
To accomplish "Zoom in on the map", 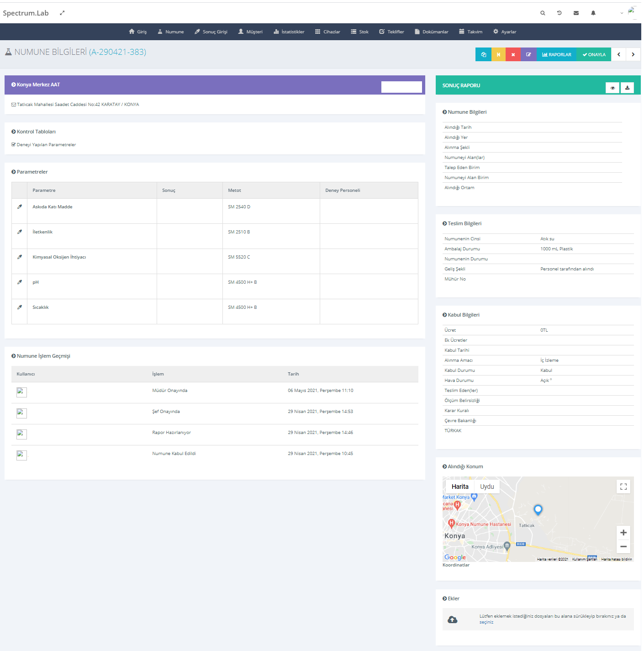I will 623,533.
